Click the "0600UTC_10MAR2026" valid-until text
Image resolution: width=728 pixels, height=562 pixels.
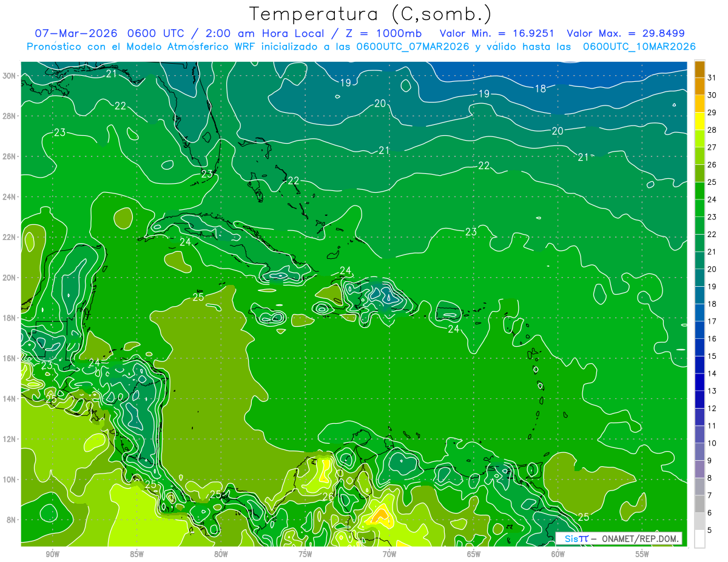[639, 47]
